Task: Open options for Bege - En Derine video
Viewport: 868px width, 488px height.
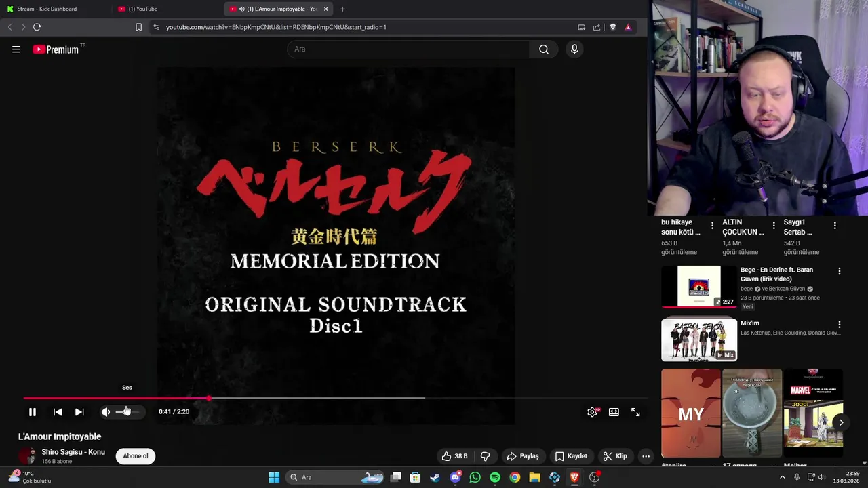Action: tap(840, 271)
